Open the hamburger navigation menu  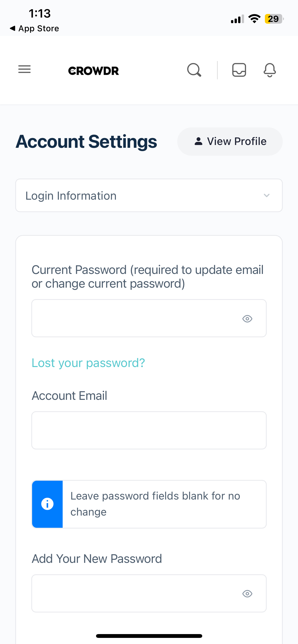pyautogui.click(x=24, y=69)
